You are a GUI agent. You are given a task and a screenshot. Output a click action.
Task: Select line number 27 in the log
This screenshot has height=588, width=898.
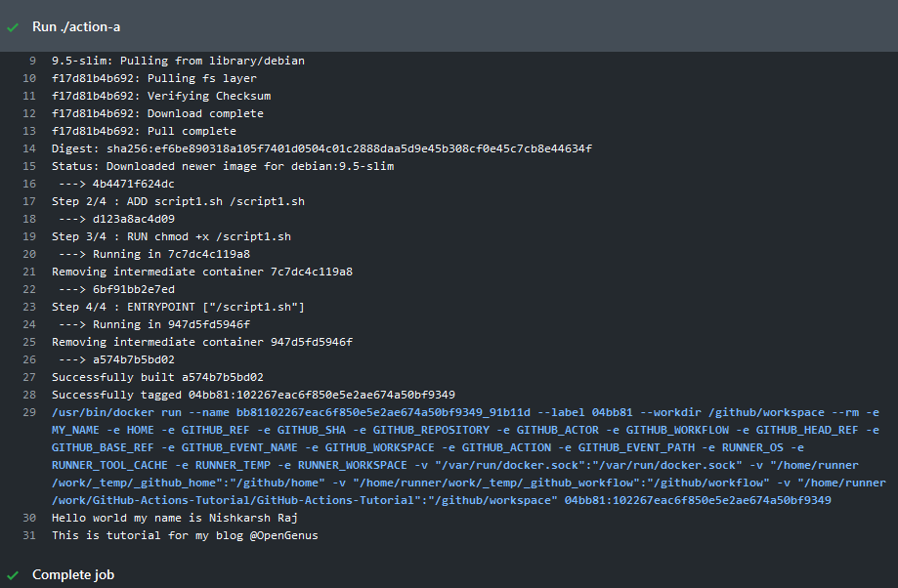click(x=29, y=378)
